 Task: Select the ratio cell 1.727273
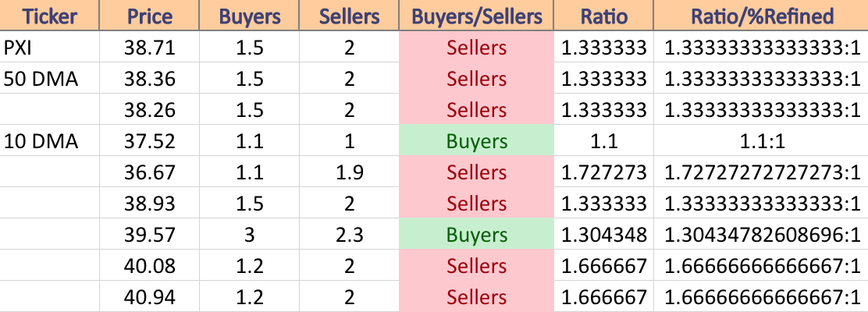coord(603,172)
